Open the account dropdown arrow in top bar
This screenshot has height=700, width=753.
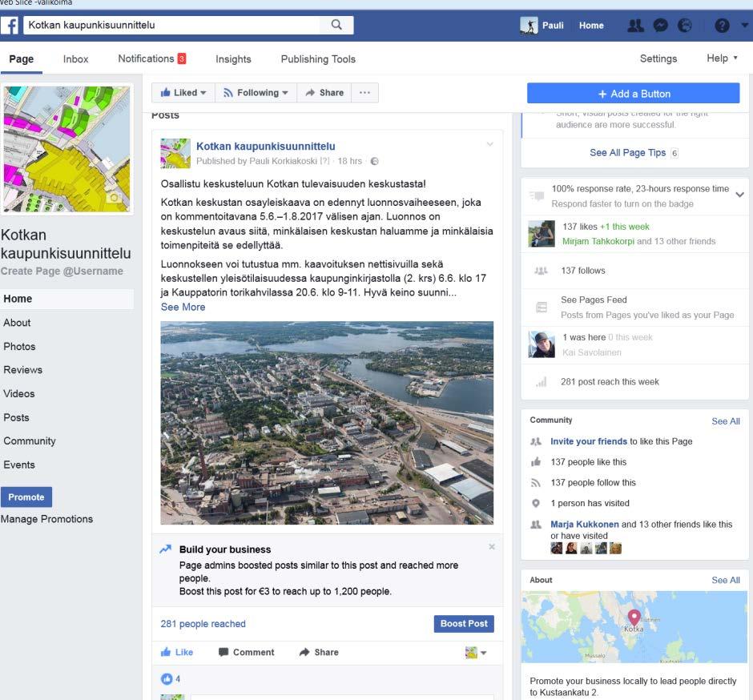pyautogui.click(x=744, y=25)
